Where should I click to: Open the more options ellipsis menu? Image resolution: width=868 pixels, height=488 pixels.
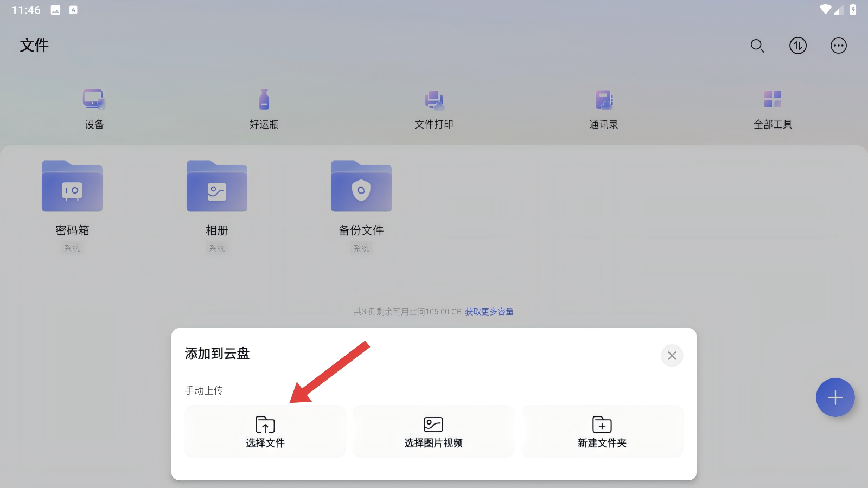click(838, 46)
